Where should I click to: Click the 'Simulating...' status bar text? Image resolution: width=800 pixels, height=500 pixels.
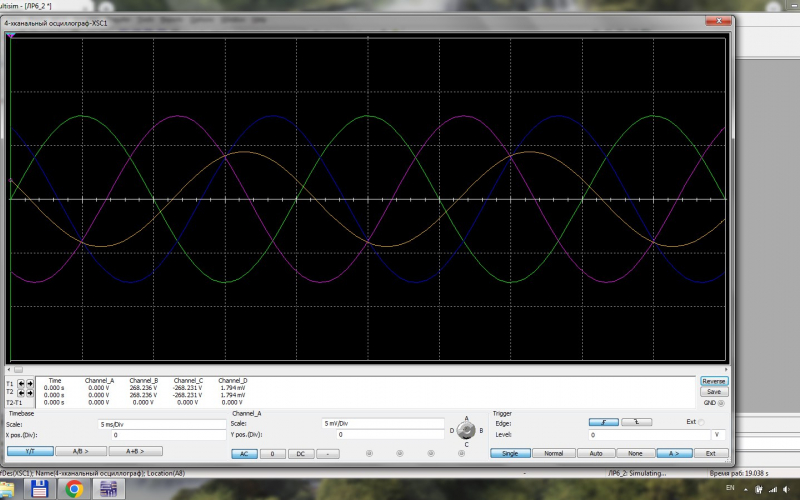647,473
